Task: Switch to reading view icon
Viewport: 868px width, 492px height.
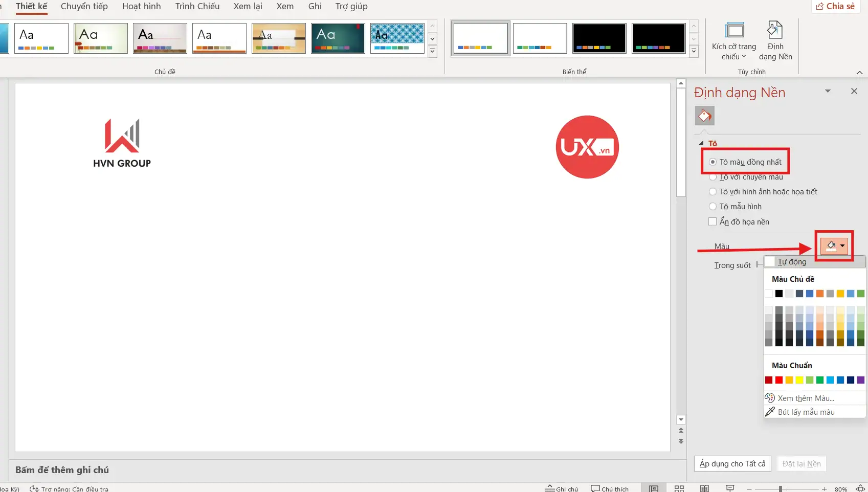Action: point(704,488)
